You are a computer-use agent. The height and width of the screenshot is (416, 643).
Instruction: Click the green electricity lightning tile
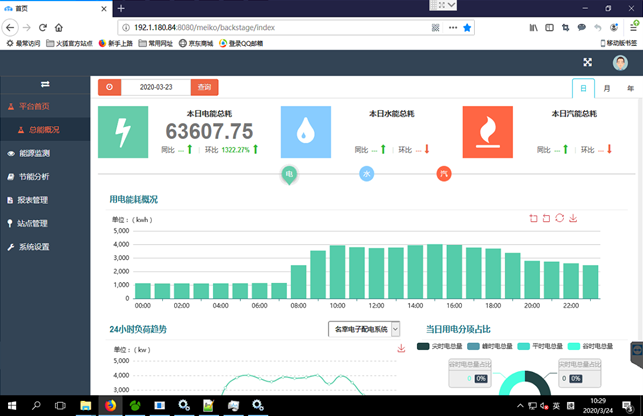123,132
